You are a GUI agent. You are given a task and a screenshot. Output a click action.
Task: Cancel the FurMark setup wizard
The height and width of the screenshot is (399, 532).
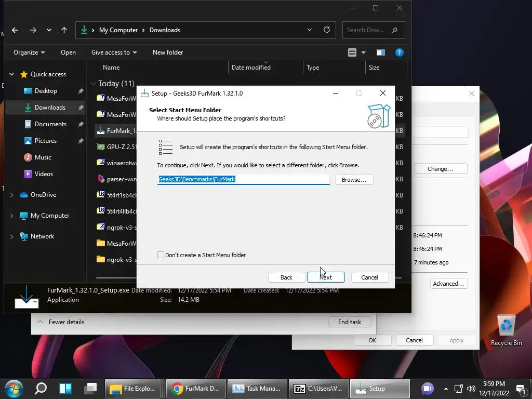click(x=369, y=277)
